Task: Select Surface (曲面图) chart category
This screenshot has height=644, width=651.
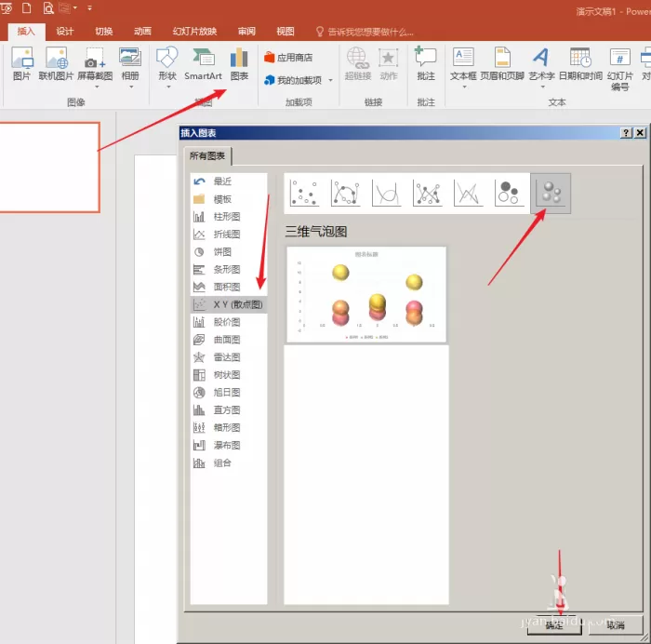Action: pyautogui.click(x=229, y=340)
